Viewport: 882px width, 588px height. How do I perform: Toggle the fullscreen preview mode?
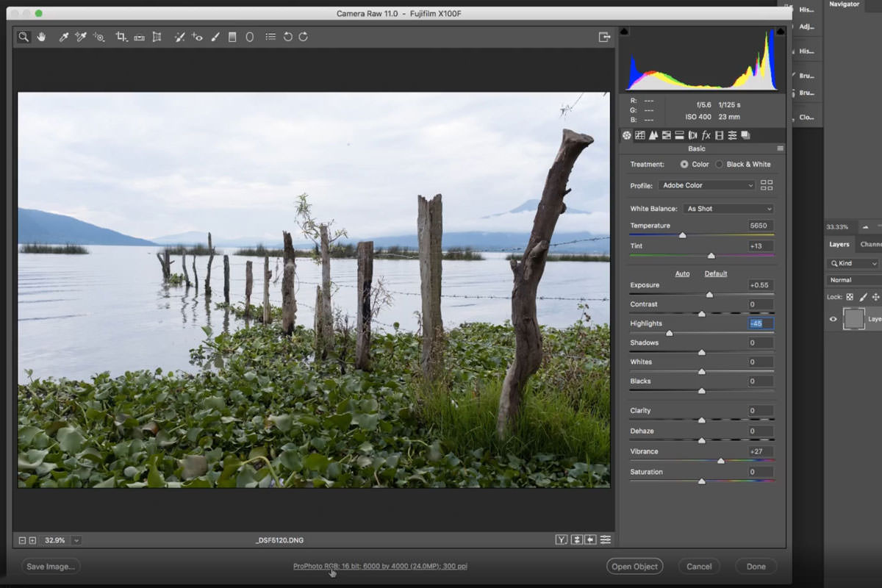point(604,36)
